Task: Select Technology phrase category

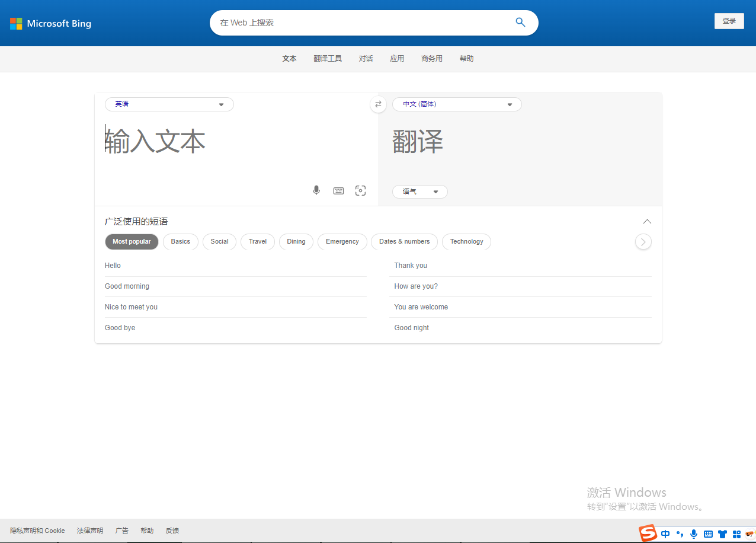Action: coord(467,242)
